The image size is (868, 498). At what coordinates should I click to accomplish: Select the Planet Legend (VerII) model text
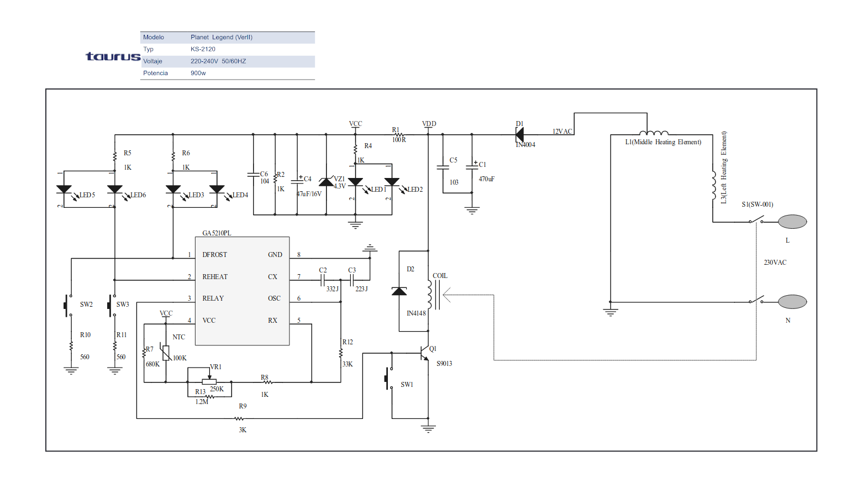point(221,38)
